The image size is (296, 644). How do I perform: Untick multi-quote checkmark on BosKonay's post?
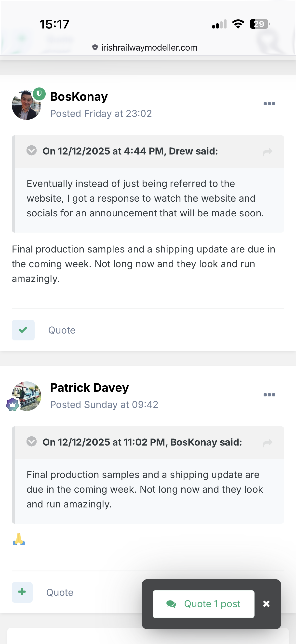23,330
